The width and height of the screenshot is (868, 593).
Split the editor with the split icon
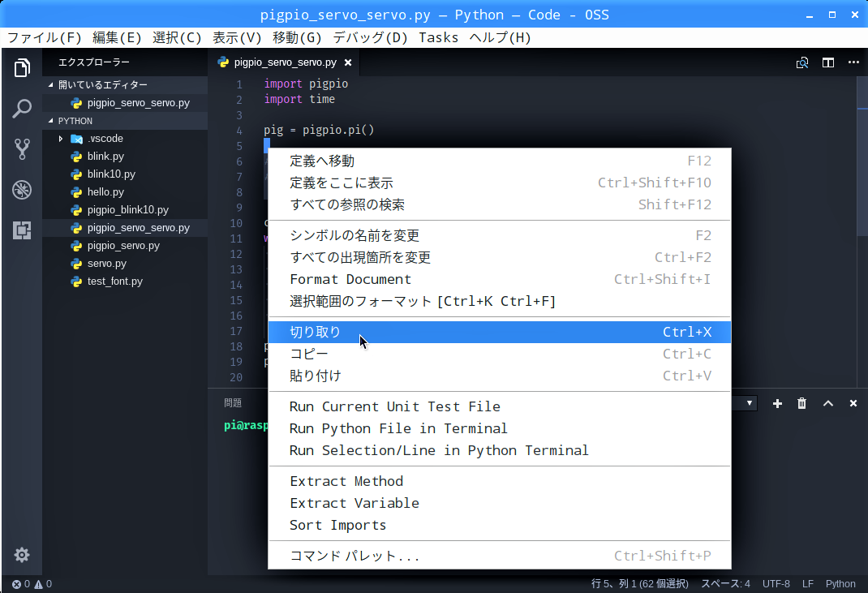828,62
